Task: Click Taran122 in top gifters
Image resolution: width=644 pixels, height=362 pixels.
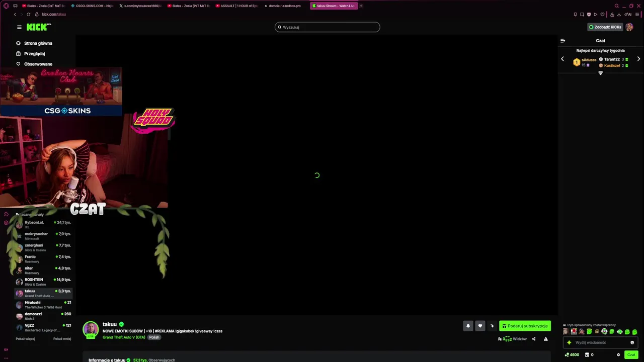Action: (612, 59)
